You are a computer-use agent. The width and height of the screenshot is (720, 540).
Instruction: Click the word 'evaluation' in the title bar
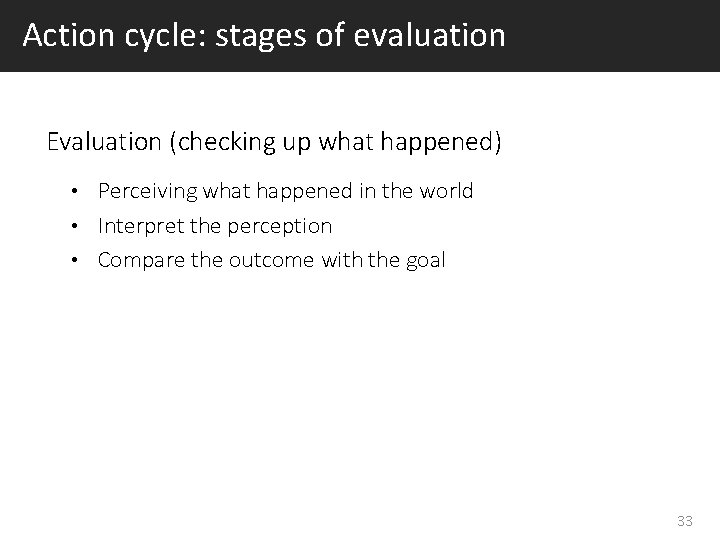(429, 36)
